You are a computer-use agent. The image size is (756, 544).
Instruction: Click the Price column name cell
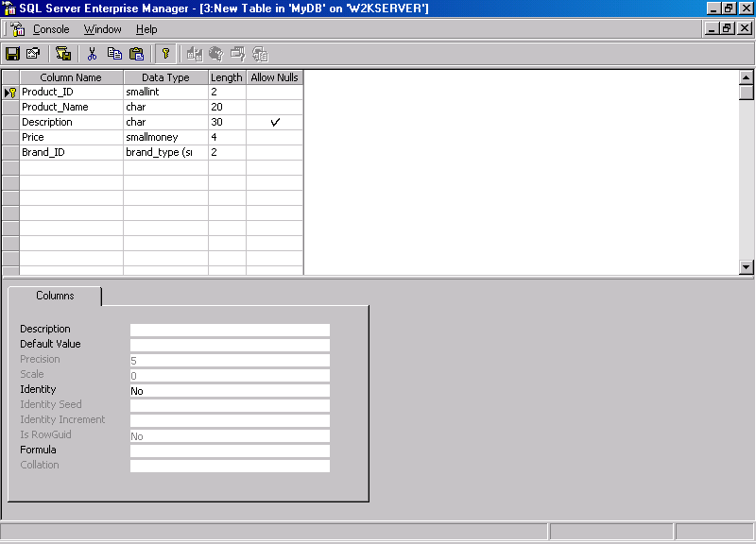pyautogui.click(x=72, y=137)
